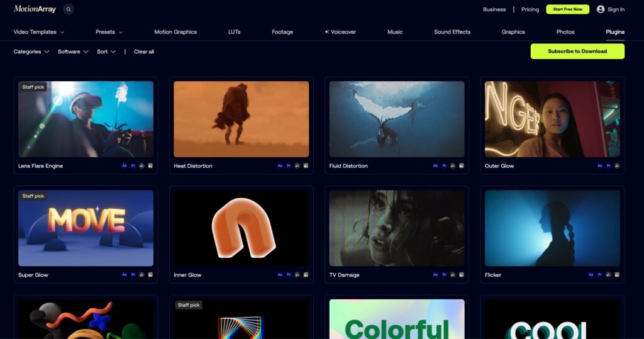Click DaVinci Resolve icon on Flicker
The width and height of the screenshot is (644, 339).
click(608, 274)
